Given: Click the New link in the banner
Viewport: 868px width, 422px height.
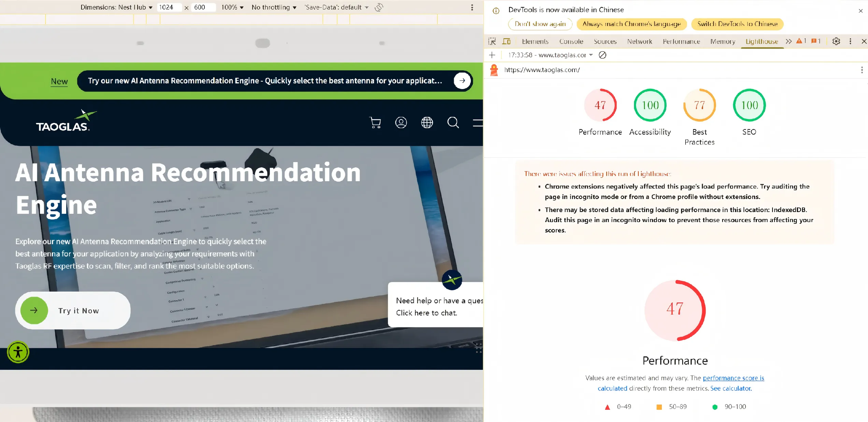Looking at the screenshot, I should tap(59, 81).
